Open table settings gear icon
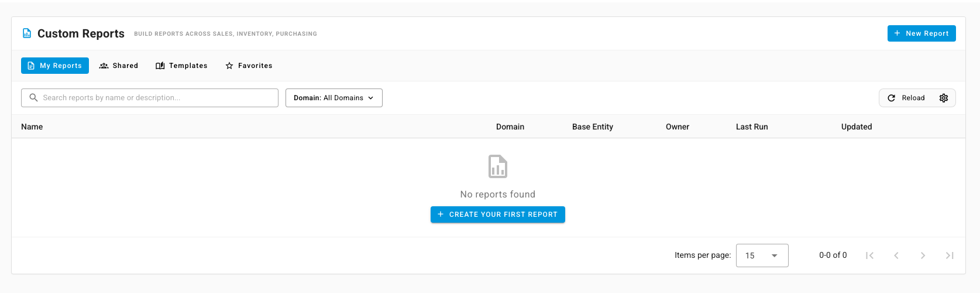Image resolution: width=980 pixels, height=293 pixels. pyautogui.click(x=944, y=98)
